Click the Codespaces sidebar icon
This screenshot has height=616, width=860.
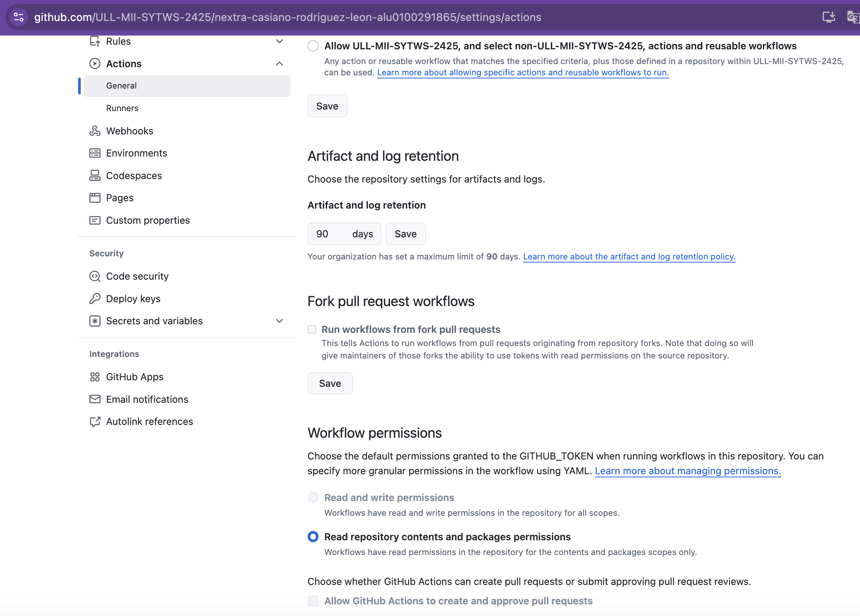pos(95,175)
